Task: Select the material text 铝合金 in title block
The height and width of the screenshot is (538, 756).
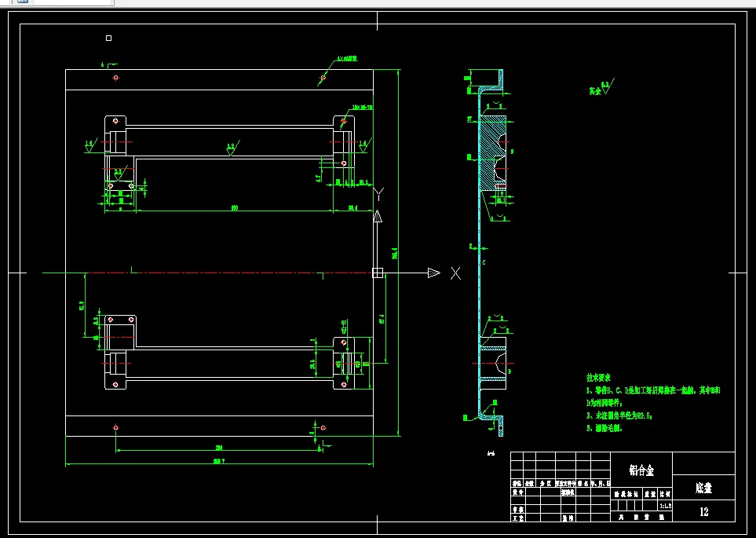Action: click(641, 470)
